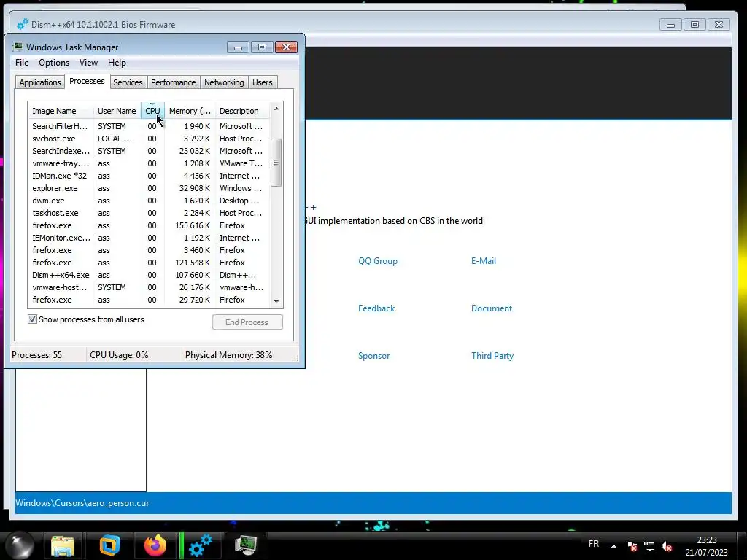Click the process list scrollbar thumb
This screenshot has width=747, height=560.
(276, 163)
